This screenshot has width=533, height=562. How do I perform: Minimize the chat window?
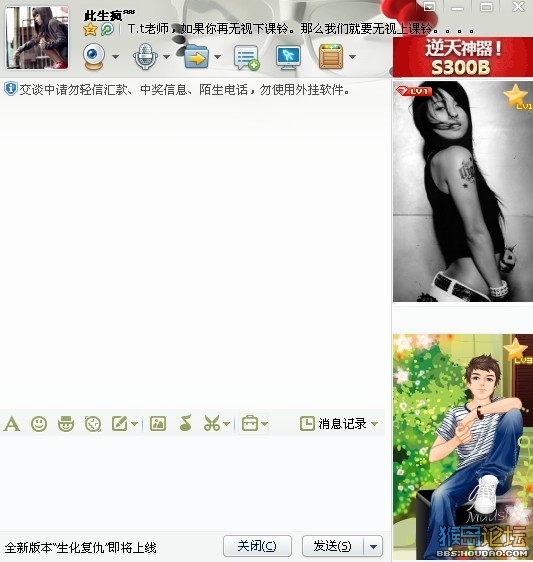point(458,7)
